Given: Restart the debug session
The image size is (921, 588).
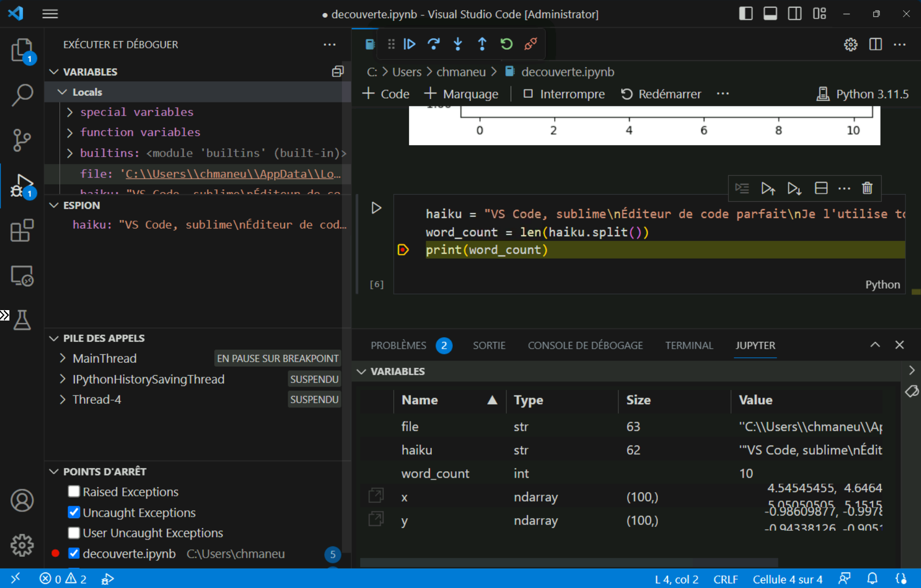Looking at the screenshot, I should click(x=506, y=44).
